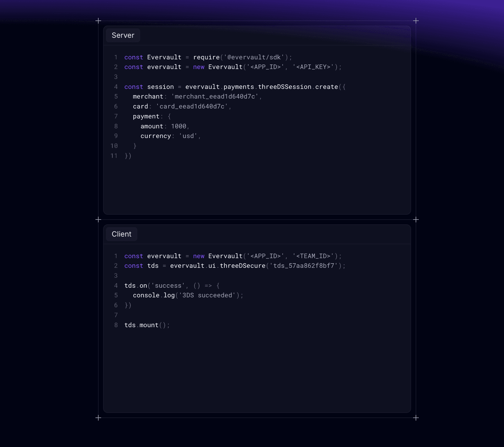Click threeDSSession in the server code
This screenshot has width=504, height=447.
(284, 87)
